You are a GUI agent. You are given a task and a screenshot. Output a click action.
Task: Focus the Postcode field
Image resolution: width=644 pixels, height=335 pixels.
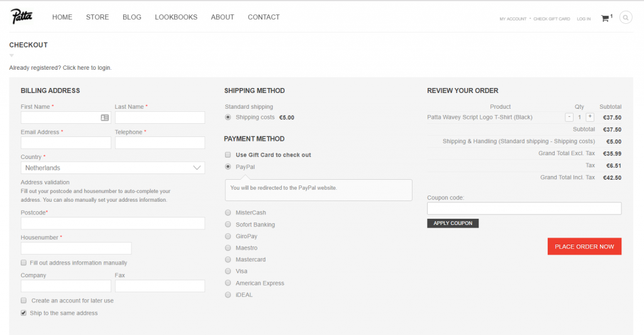(113, 223)
